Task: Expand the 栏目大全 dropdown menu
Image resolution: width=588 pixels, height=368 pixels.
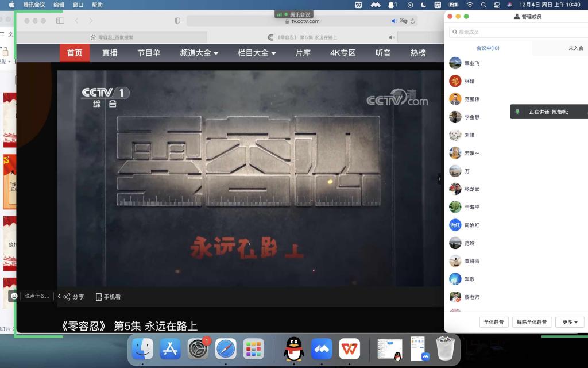Action: (257, 53)
